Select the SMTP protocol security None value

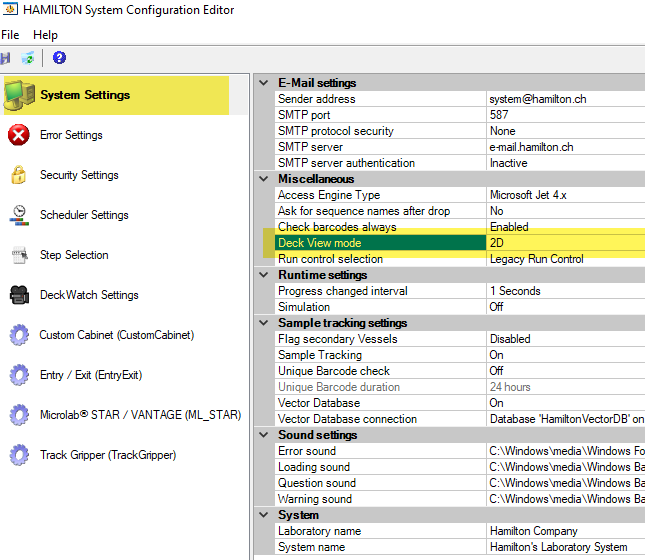[502, 131]
